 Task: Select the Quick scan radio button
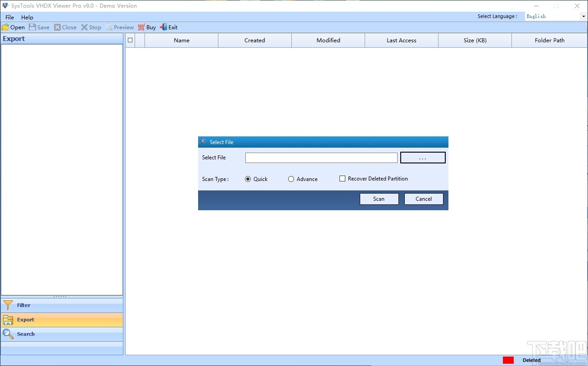click(248, 179)
